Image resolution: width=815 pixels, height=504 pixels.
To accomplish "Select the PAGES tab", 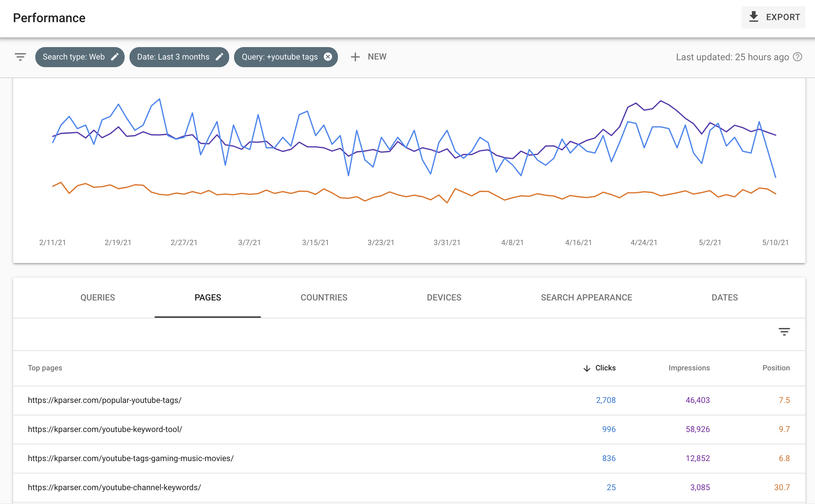I will pyautogui.click(x=208, y=297).
